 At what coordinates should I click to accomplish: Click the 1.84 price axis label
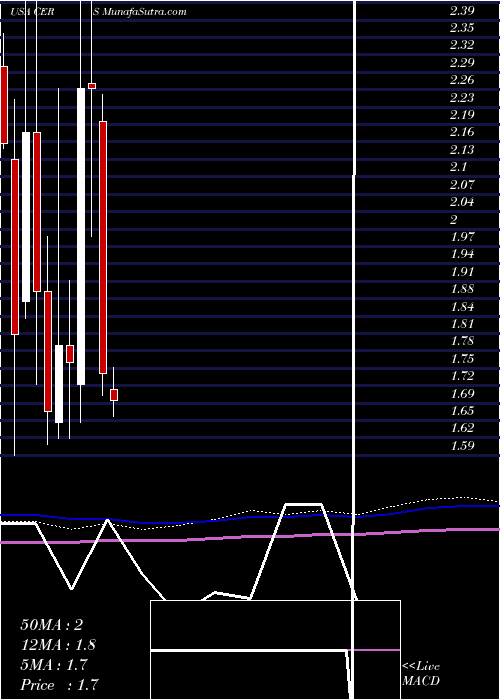462,307
